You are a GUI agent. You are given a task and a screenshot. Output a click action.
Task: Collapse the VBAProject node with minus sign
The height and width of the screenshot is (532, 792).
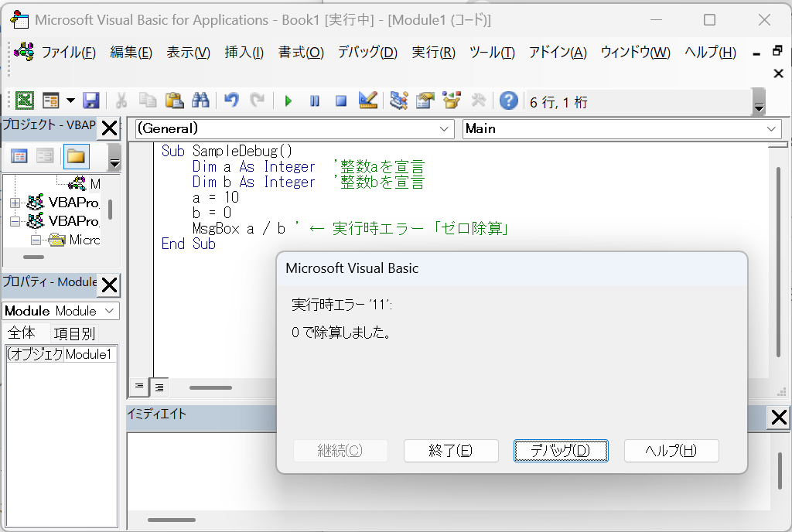tap(15, 222)
